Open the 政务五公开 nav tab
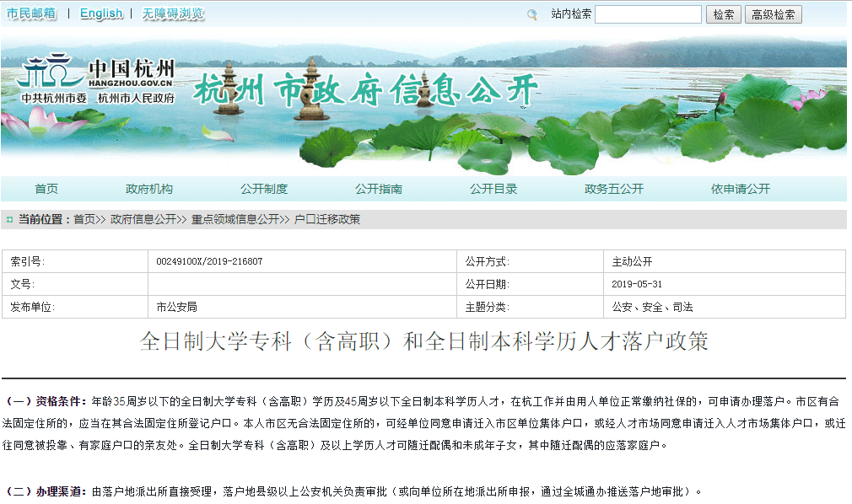This screenshot has height=504, width=852. point(614,189)
